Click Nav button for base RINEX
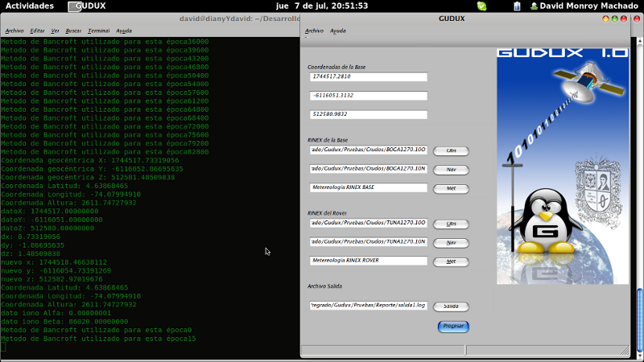This screenshot has height=362, width=644. coord(451,170)
